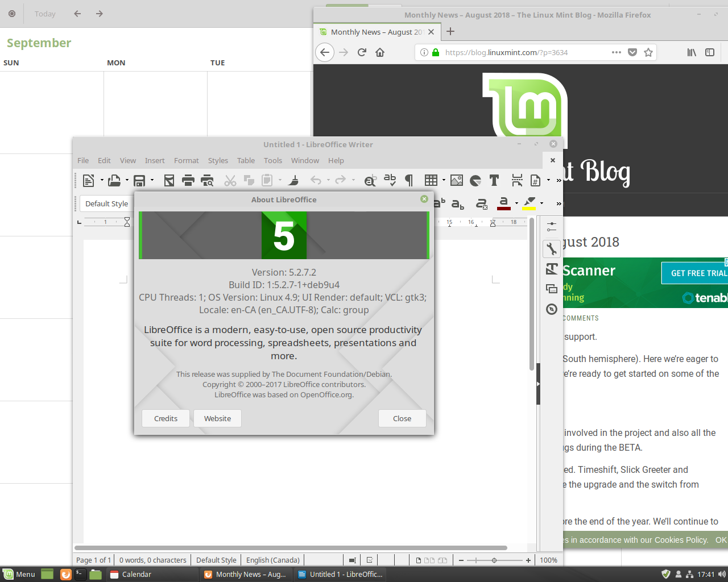
Task: Open Styles and Formatting in Writer sidebar
Action: tap(552, 269)
